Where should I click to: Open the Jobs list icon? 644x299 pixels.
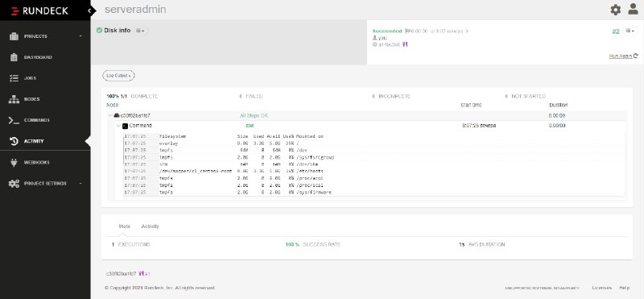(x=14, y=78)
